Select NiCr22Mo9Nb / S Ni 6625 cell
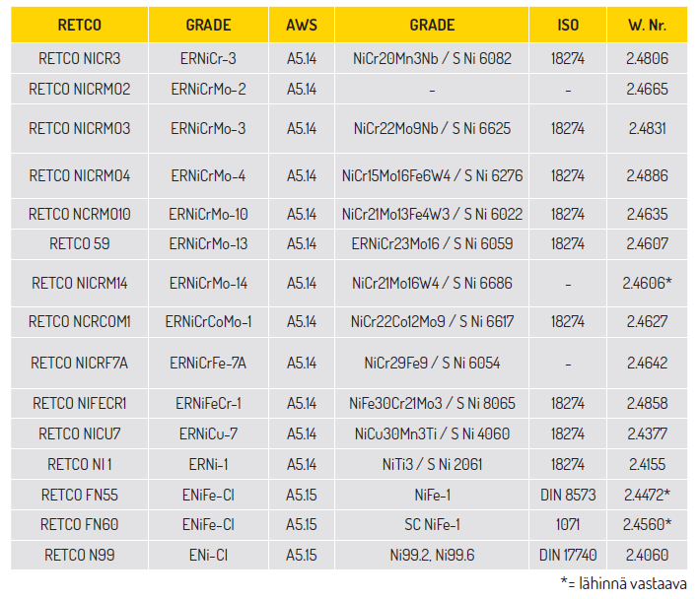This screenshot has width=700, height=599. 432,129
